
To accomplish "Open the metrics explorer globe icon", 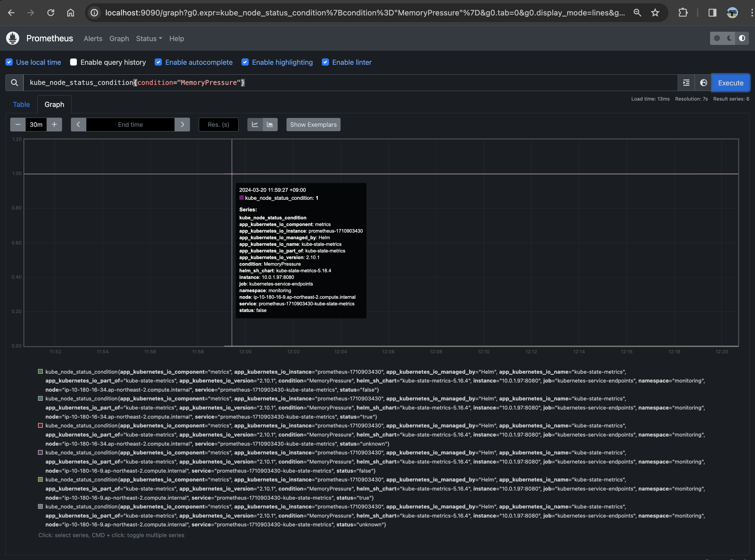I will click(703, 83).
